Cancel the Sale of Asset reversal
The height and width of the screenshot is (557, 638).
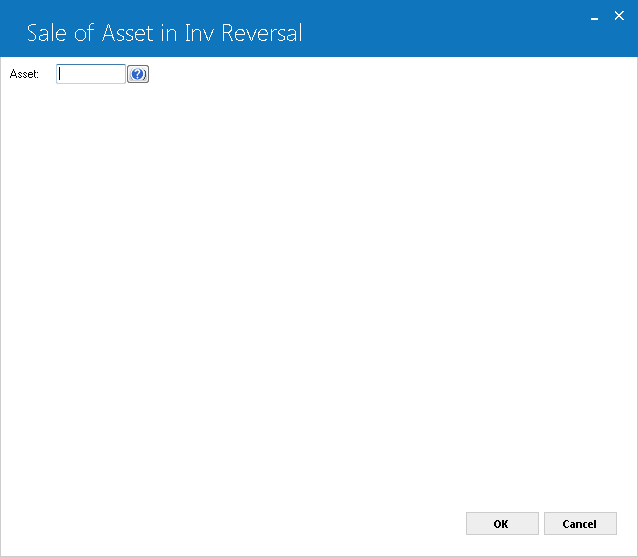click(x=580, y=524)
